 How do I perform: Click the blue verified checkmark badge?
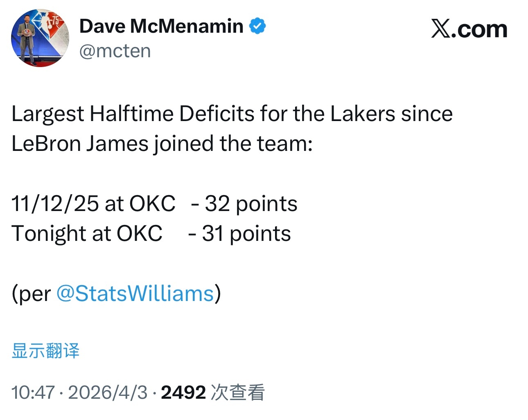tap(257, 26)
